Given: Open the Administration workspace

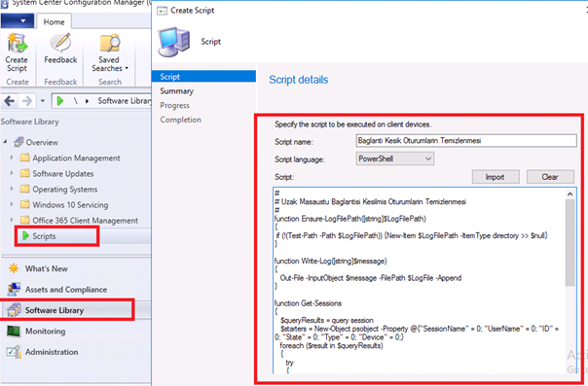Looking at the screenshot, I should click(x=52, y=352).
